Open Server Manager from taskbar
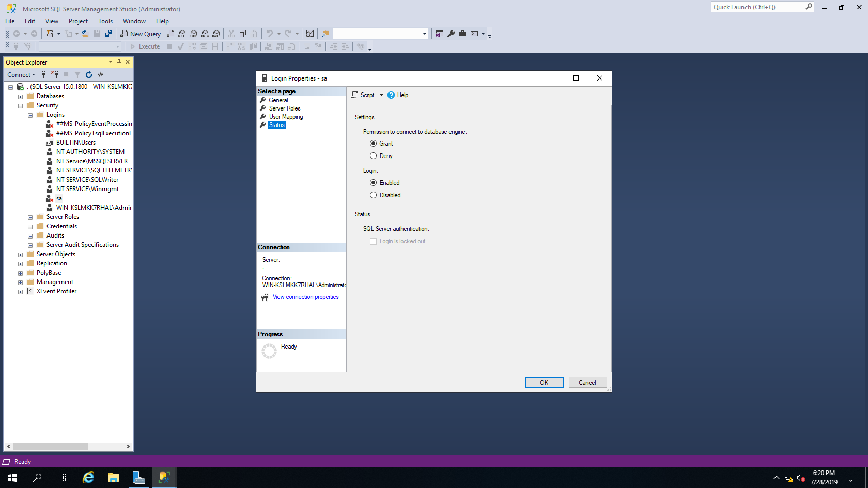Image resolution: width=868 pixels, height=488 pixels. click(x=139, y=478)
